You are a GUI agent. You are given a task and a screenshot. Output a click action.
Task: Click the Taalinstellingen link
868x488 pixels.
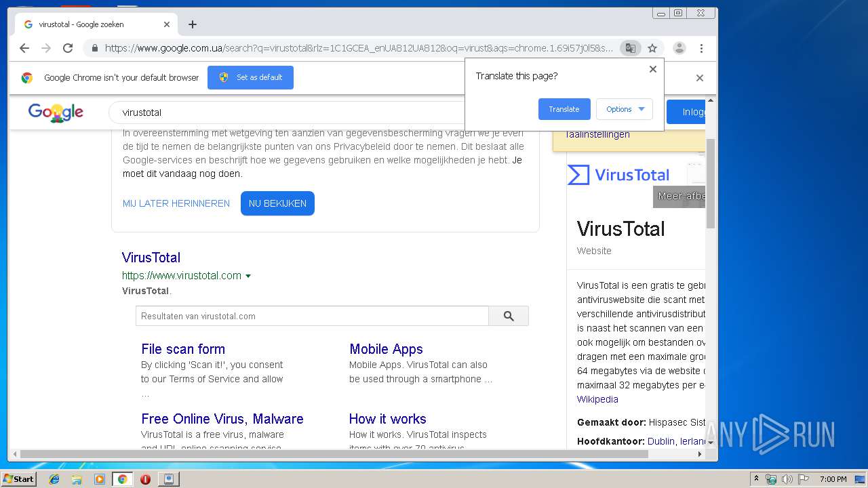[x=597, y=134]
